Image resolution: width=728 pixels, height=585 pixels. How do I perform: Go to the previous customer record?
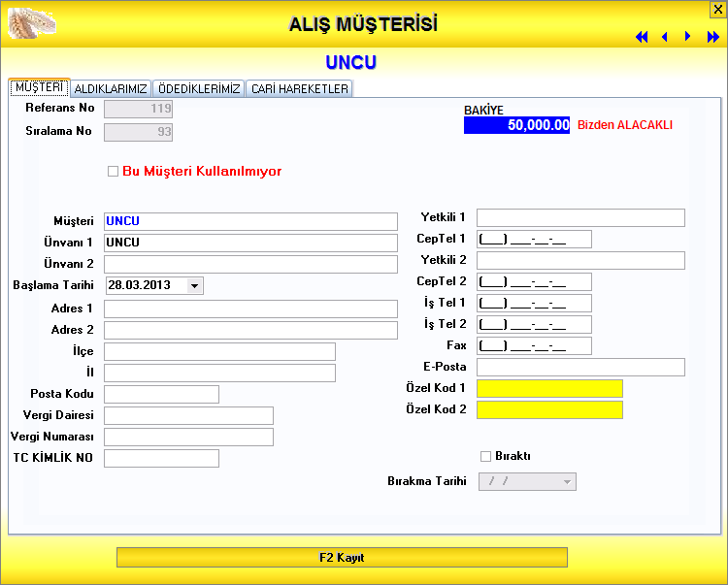[x=665, y=37]
